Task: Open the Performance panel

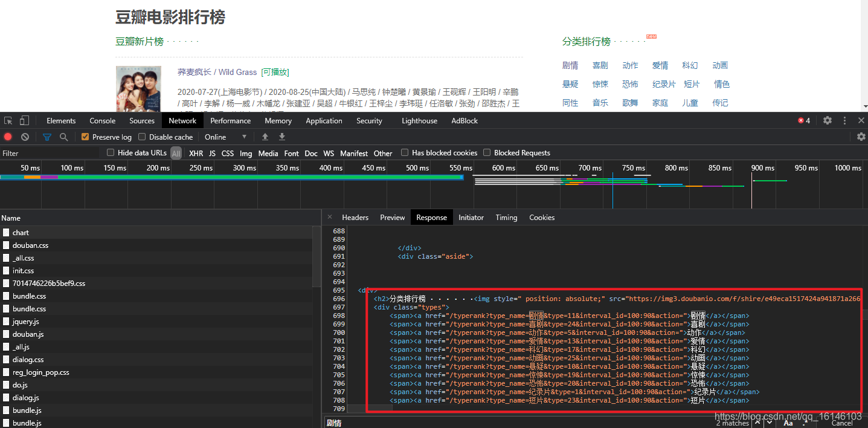Action: tap(231, 120)
